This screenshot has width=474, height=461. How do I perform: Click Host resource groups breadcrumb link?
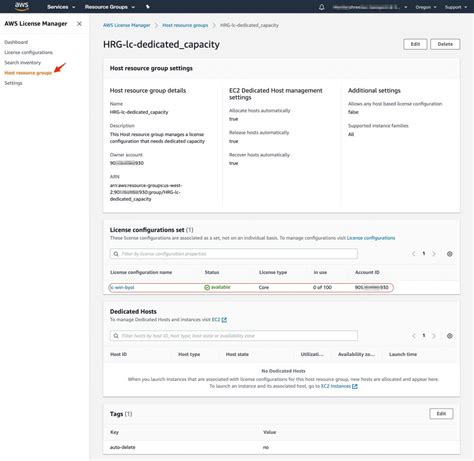click(185, 25)
